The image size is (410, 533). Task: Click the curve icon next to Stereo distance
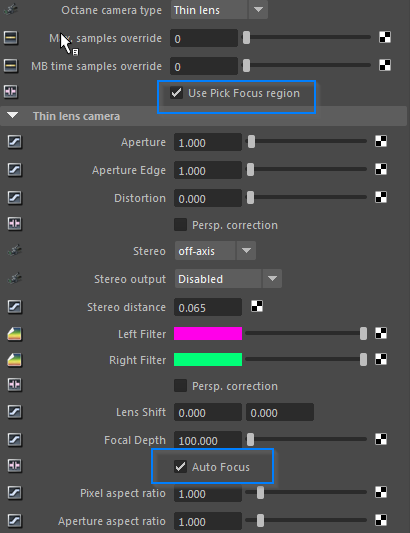15,307
